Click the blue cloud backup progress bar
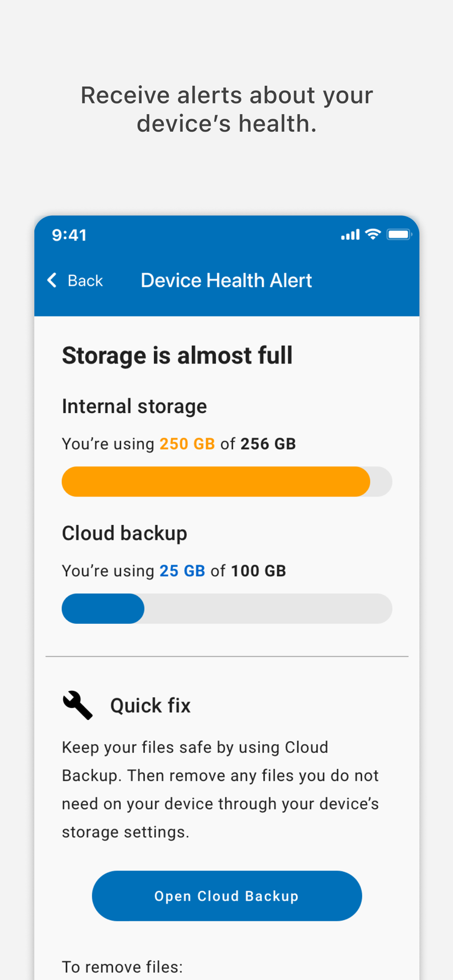The image size is (453, 980). pos(103,609)
